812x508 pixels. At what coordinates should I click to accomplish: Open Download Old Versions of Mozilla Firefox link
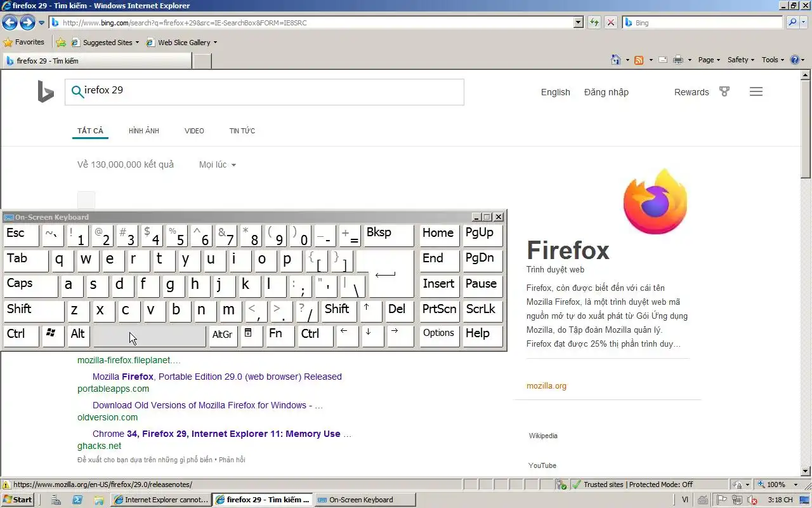tap(207, 405)
